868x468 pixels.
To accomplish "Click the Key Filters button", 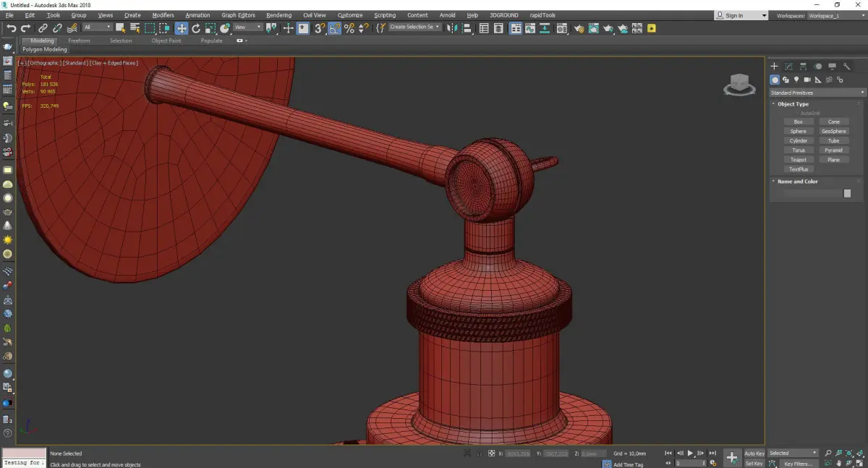I will 798,464.
